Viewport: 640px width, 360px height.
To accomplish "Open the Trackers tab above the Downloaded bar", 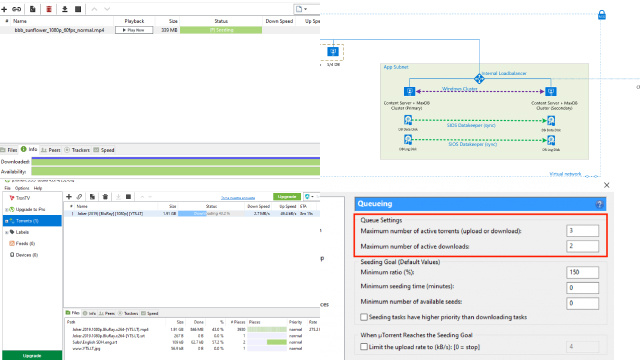I will [x=77, y=150].
